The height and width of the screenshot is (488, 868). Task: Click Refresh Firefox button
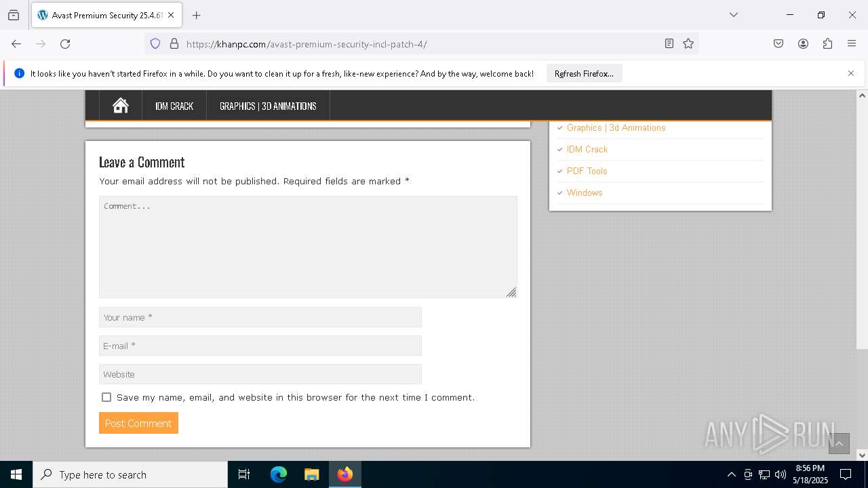click(x=584, y=73)
